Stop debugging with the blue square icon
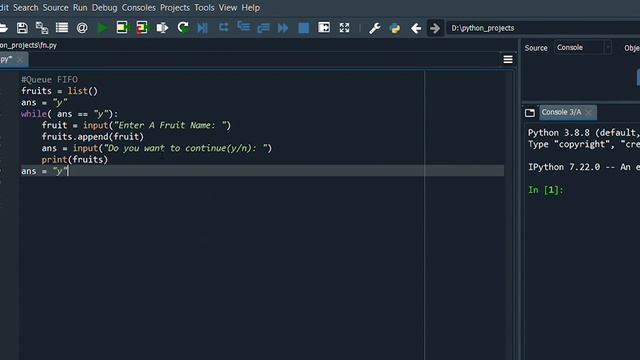The image size is (640, 360). click(x=304, y=28)
